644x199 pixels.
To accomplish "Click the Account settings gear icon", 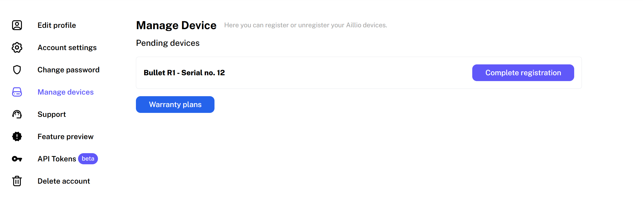I will pyautogui.click(x=17, y=47).
